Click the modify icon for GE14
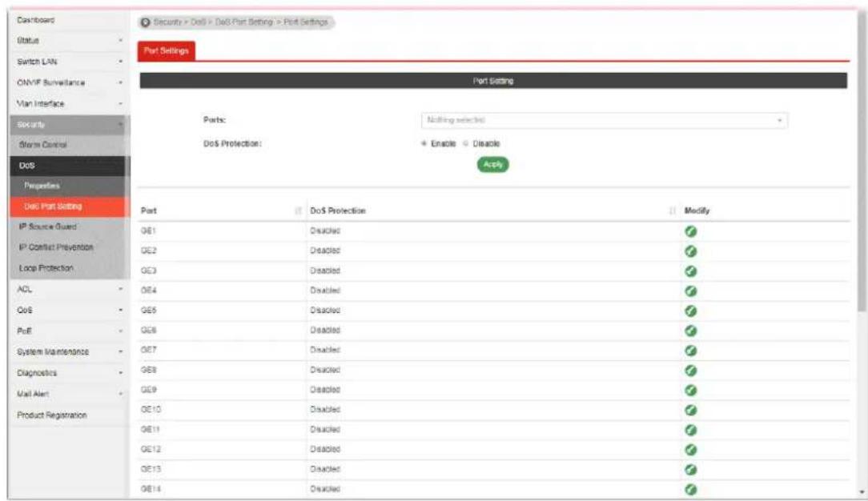Screen dimensions: 868x501 click(690, 489)
